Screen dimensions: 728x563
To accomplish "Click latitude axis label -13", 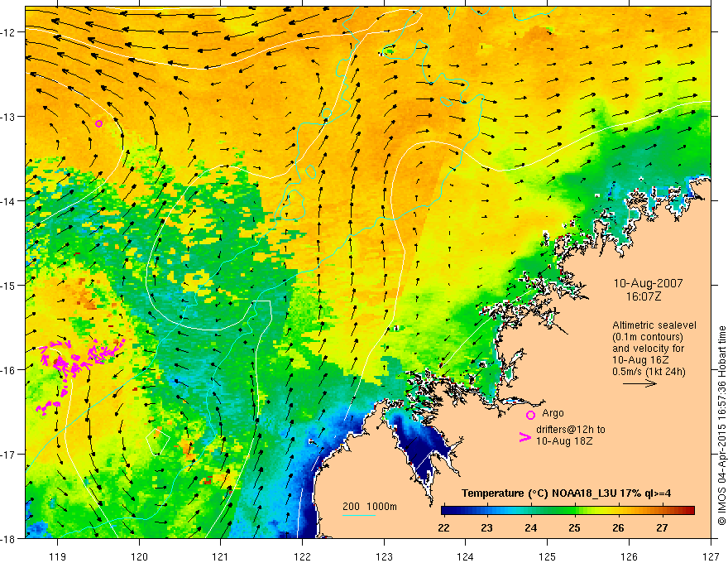I will pos(8,116).
